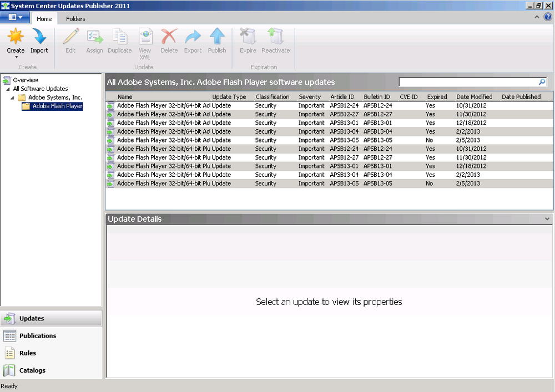
Task: Open the Rules workspace
Action: coord(51,353)
